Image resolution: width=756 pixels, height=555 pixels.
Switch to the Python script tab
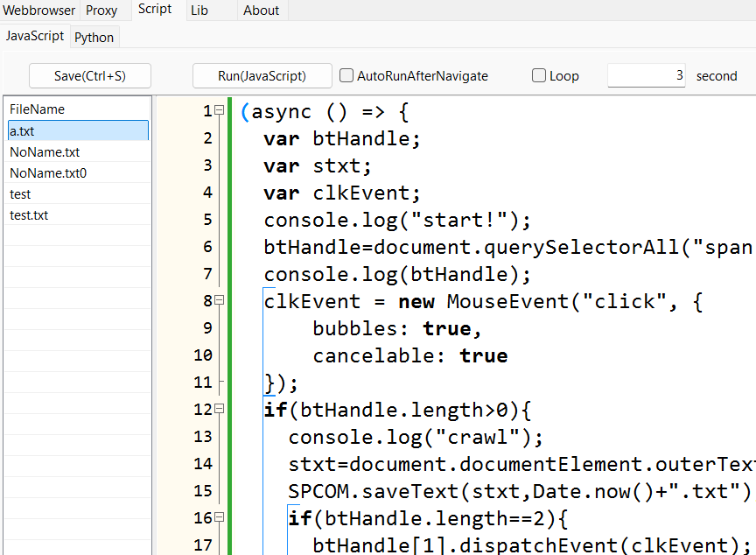click(x=94, y=37)
